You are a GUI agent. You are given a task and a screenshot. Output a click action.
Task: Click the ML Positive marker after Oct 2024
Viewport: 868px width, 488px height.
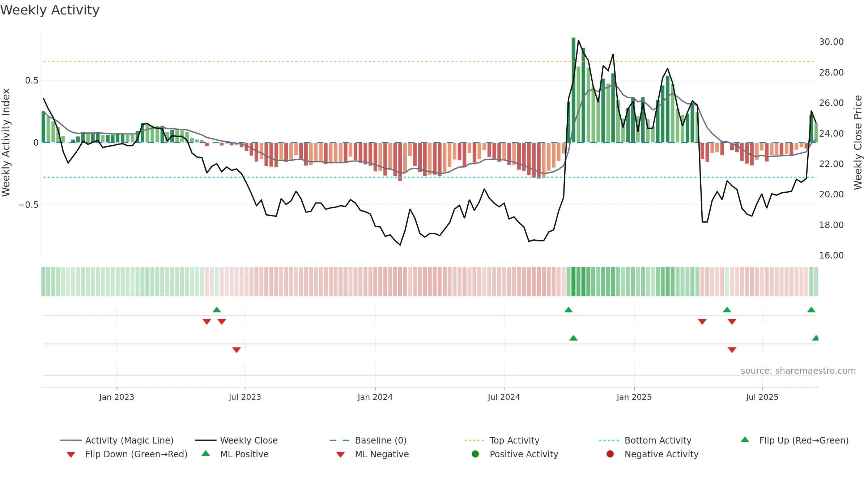point(574,338)
